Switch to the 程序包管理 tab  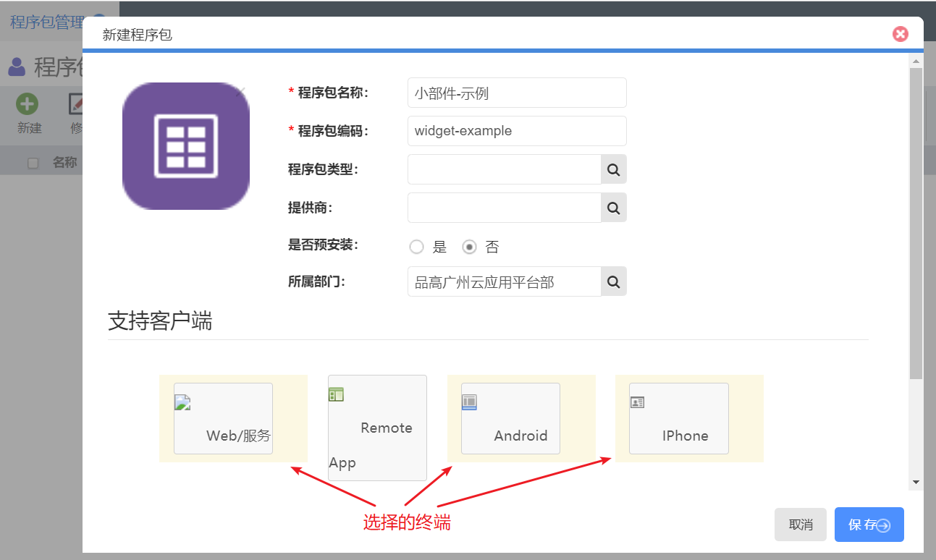click(x=47, y=22)
